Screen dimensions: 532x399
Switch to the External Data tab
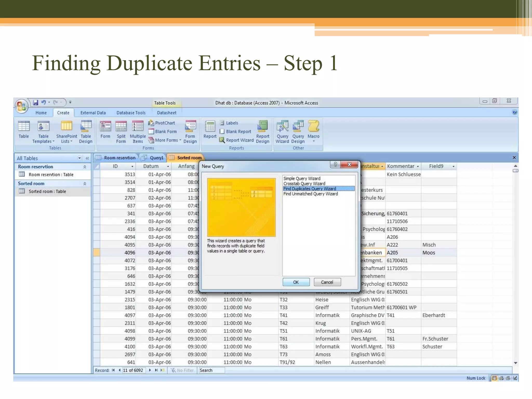pos(93,113)
